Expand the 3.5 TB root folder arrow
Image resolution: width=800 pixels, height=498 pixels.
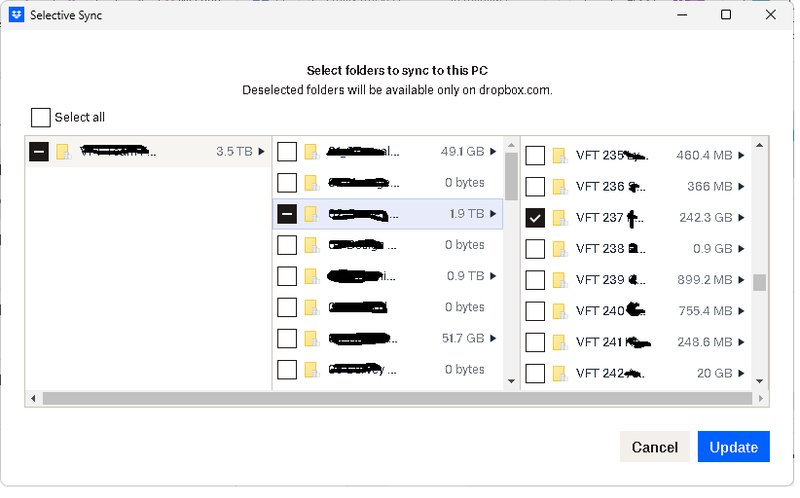[261, 152]
